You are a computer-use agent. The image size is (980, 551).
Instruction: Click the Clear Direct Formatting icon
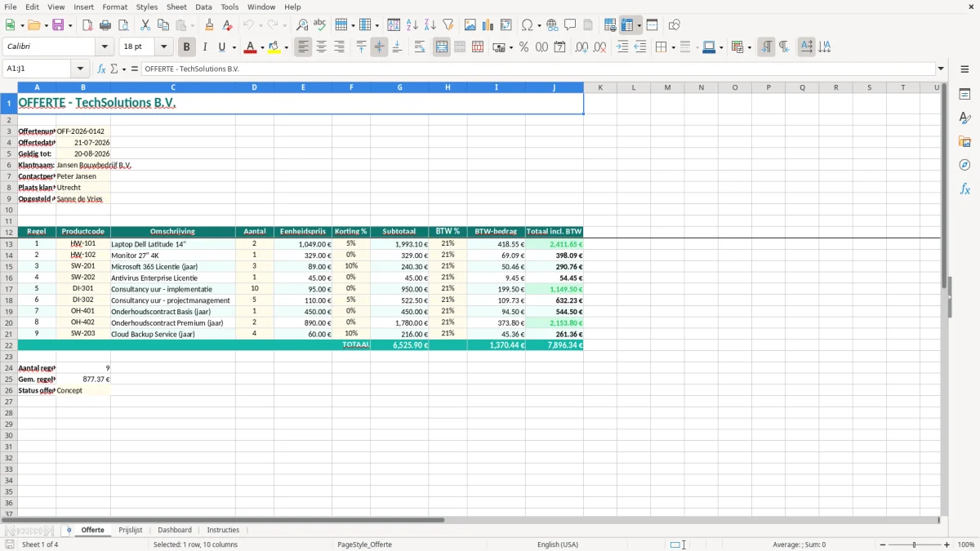(226, 25)
